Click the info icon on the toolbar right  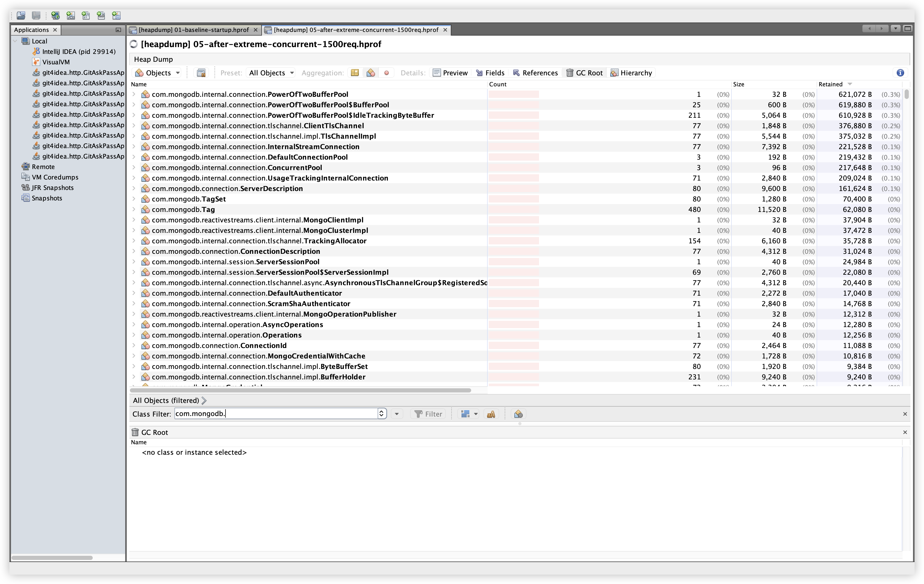coord(900,72)
